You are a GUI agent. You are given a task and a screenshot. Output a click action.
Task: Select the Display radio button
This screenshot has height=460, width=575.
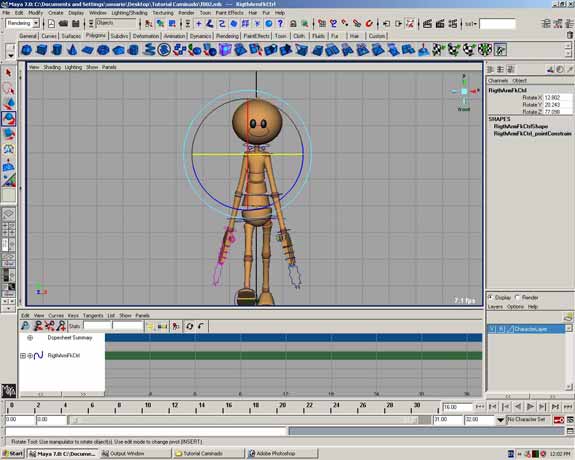point(491,297)
